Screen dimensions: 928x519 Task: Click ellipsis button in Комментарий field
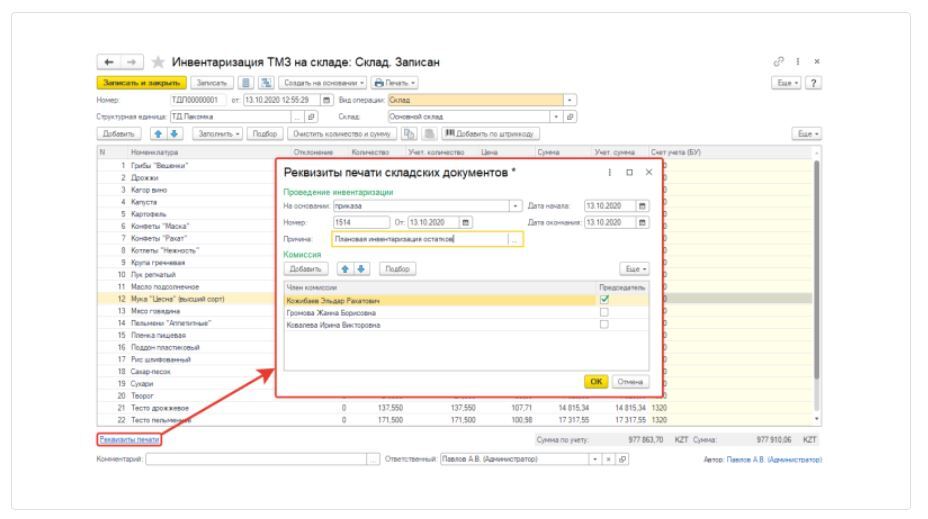tap(373, 459)
